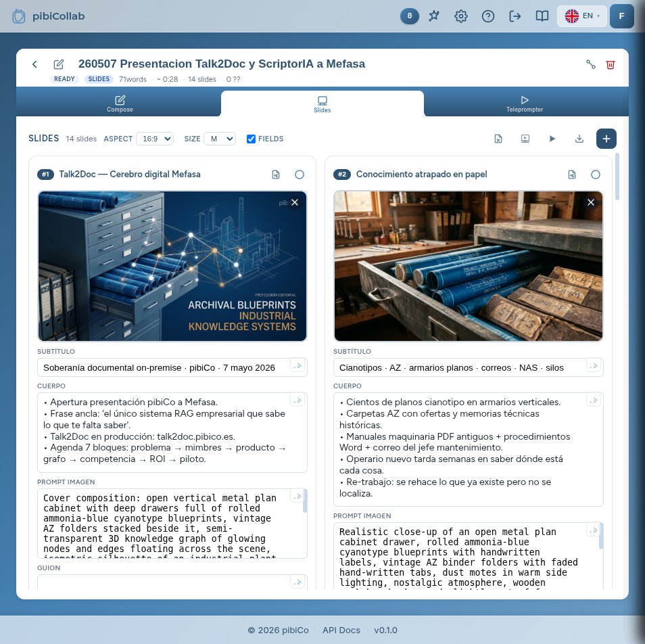Select the Slides tab
Viewport: 645px width, 644px height.
322,103
